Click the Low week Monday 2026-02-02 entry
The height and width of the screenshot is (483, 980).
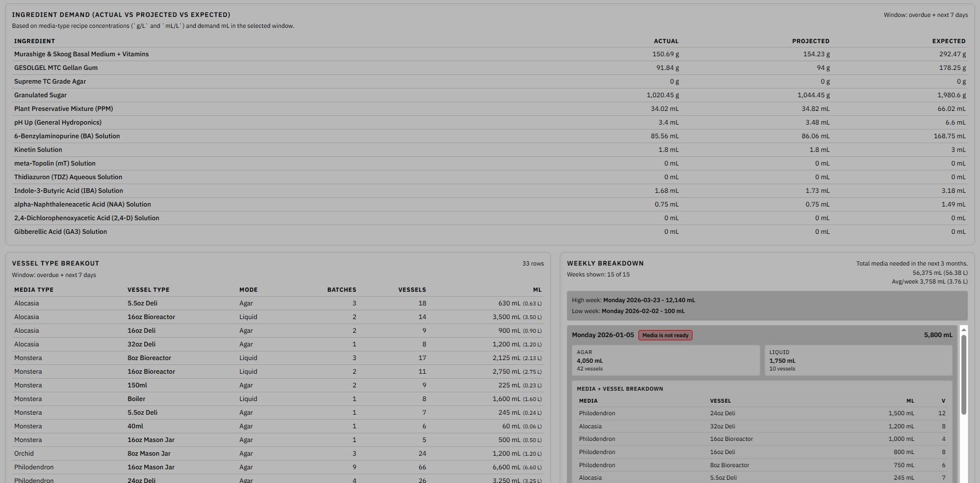[628, 311]
